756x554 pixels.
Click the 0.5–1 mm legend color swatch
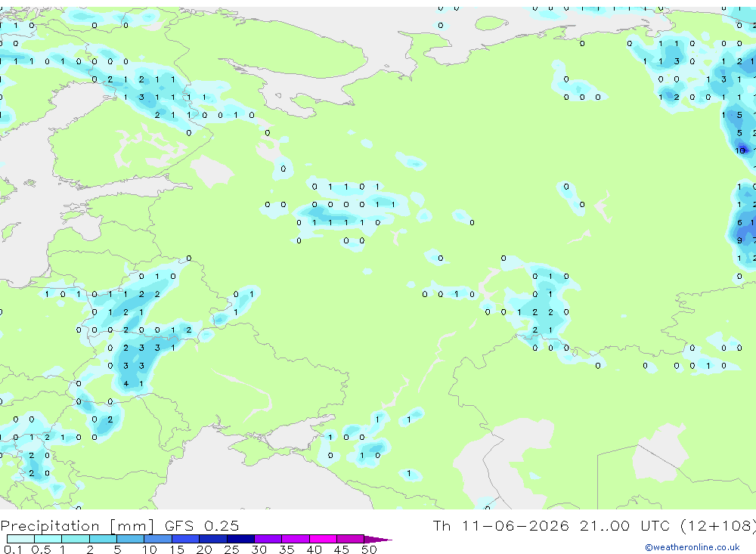coord(48,539)
